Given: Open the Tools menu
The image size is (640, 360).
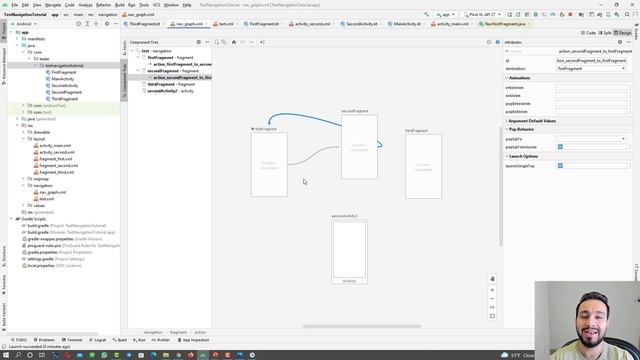Looking at the screenshot, I should (x=144, y=5).
